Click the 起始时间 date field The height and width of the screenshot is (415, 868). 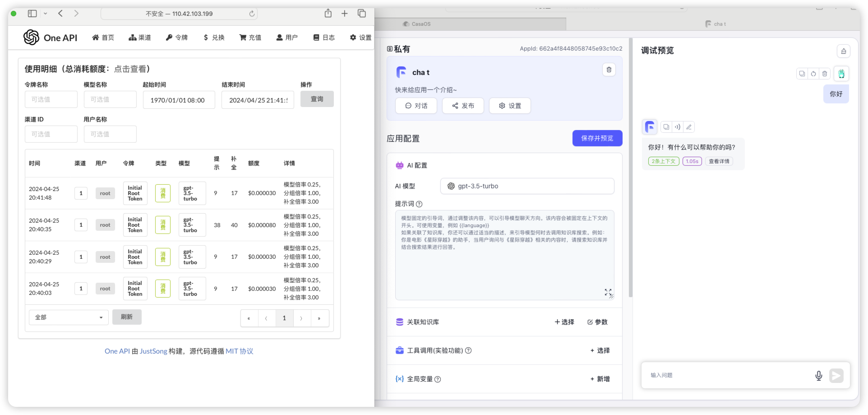[x=179, y=100]
